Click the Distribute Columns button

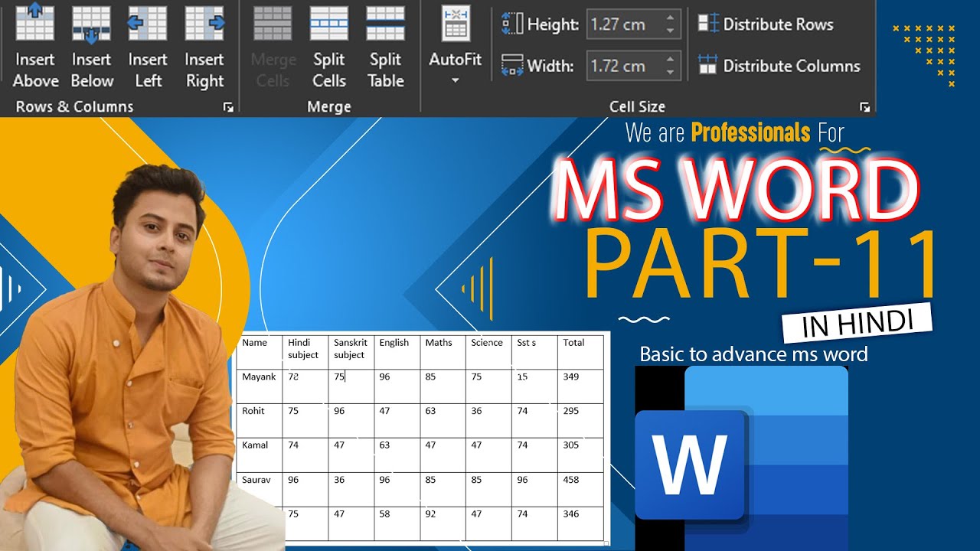(x=779, y=66)
